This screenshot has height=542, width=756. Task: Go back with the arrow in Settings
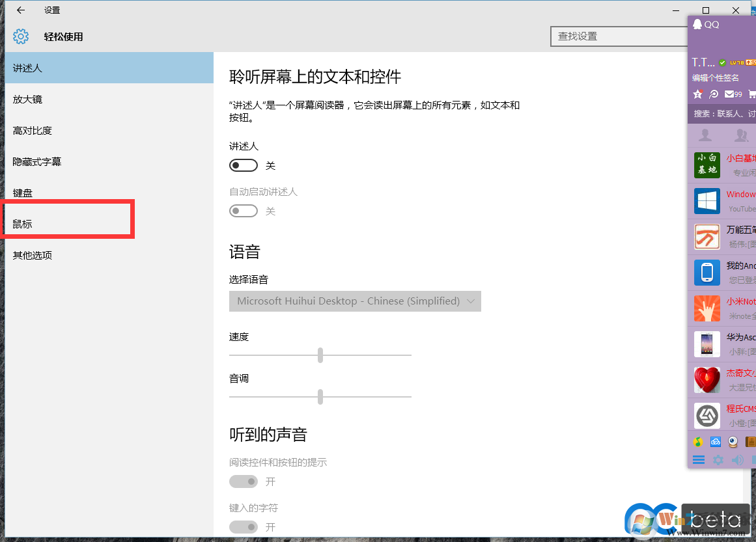[x=21, y=10]
